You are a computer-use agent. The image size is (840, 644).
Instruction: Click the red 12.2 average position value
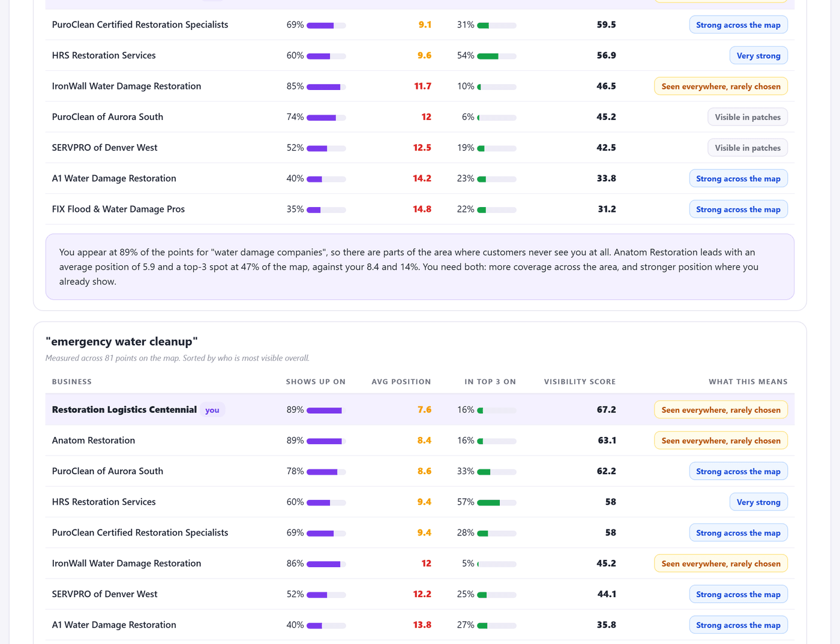coord(422,594)
